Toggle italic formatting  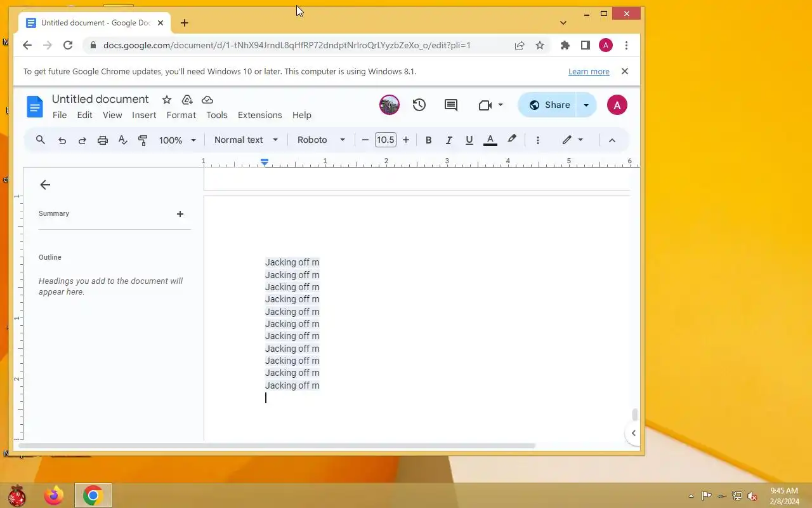449,140
